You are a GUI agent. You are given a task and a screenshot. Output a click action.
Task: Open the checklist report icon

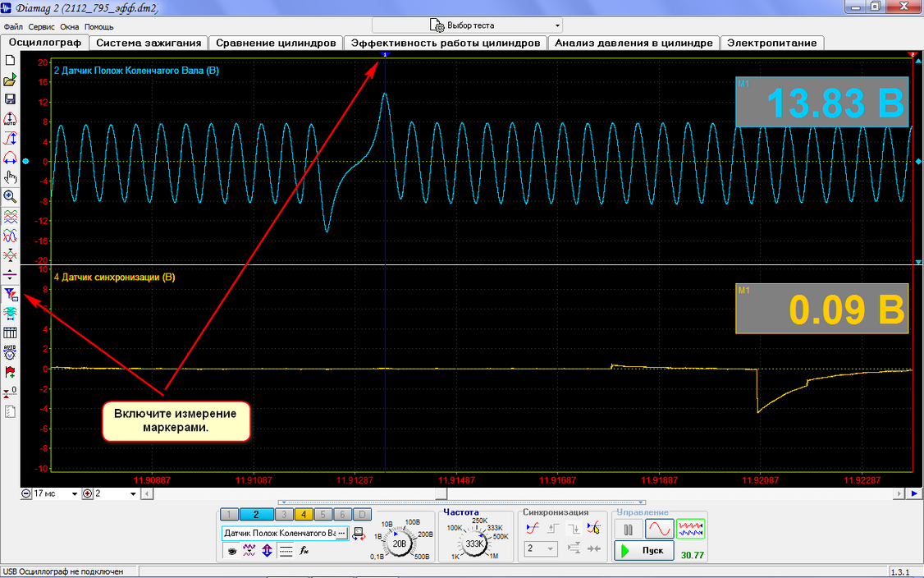(x=10, y=411)
